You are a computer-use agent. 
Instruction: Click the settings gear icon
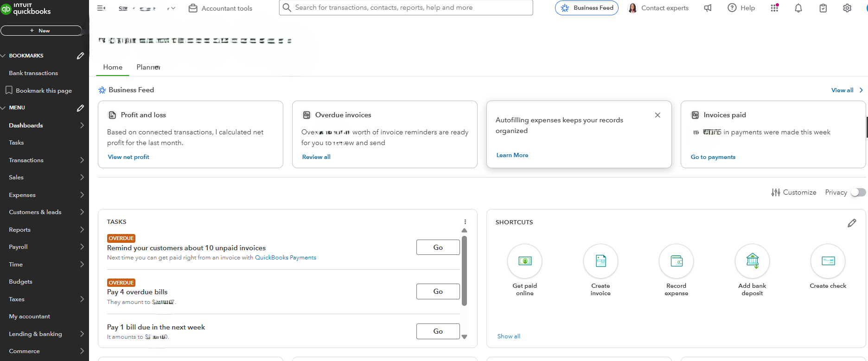(847, 8)
